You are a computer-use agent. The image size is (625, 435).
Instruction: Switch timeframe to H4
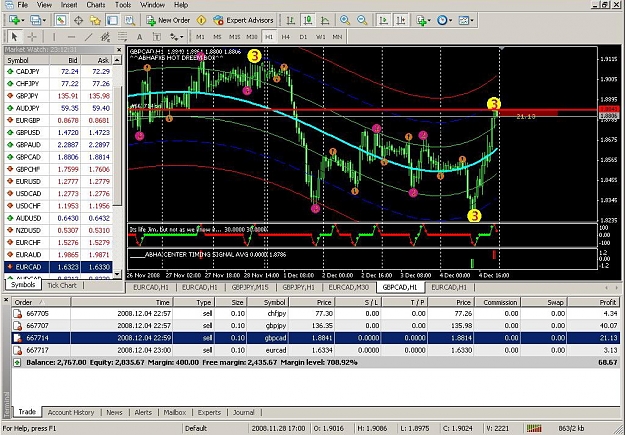click(x=286, y=37)
